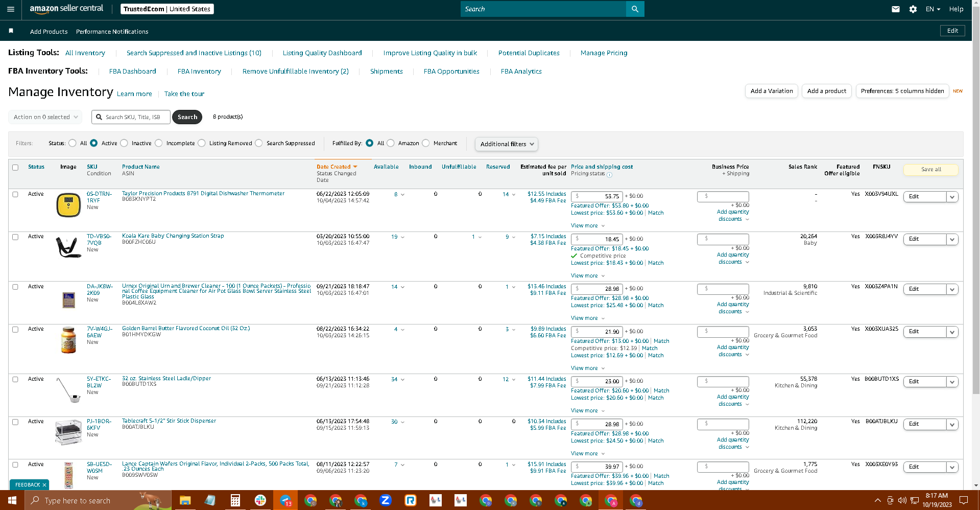This screenshot has width=980, height=510.
Task: Open the settings gear icon
Action: 913,9
